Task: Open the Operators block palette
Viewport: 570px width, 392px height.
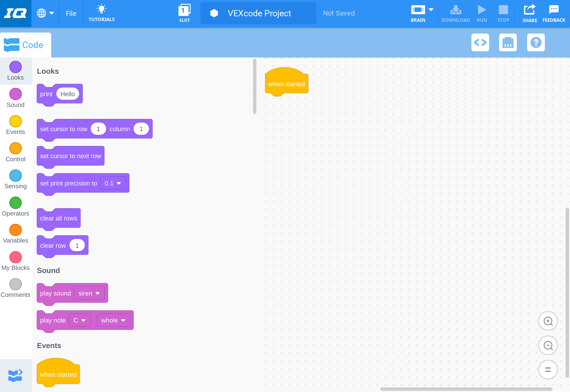Action: pyautogui.click(x=15, y=207)
